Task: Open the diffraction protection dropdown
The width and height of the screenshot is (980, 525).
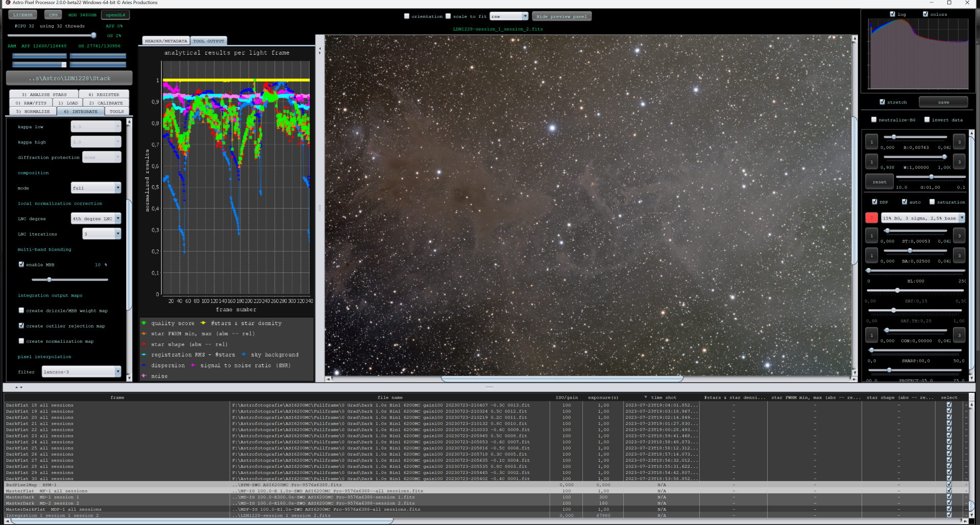Action: tap(102, 157)
